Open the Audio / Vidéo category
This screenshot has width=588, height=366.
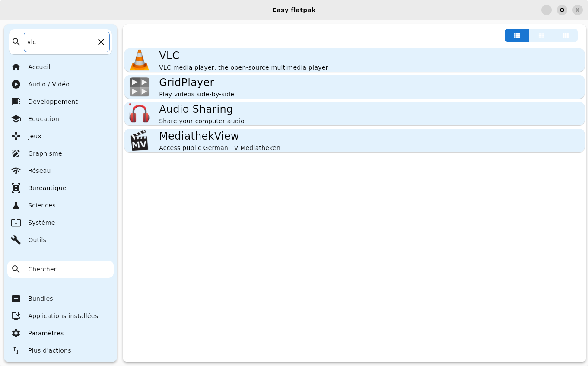pyautogui.click(x=60, y=84)
